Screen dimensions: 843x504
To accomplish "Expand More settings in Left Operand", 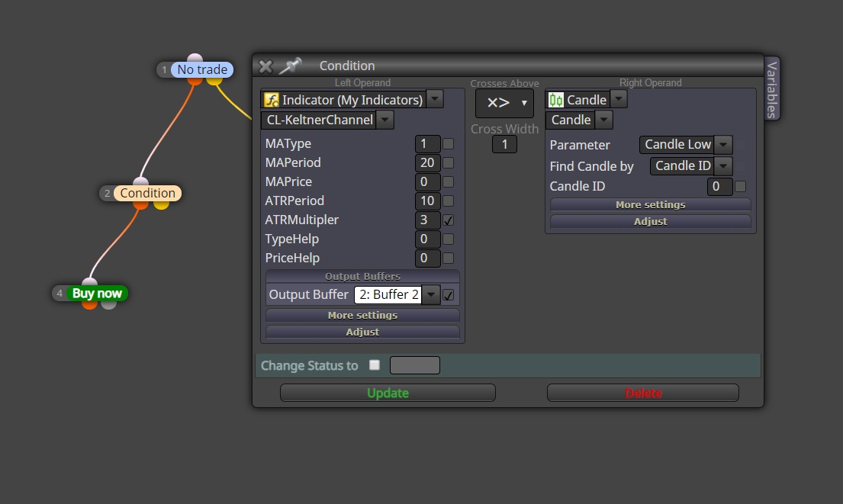I will pos(362,316).
